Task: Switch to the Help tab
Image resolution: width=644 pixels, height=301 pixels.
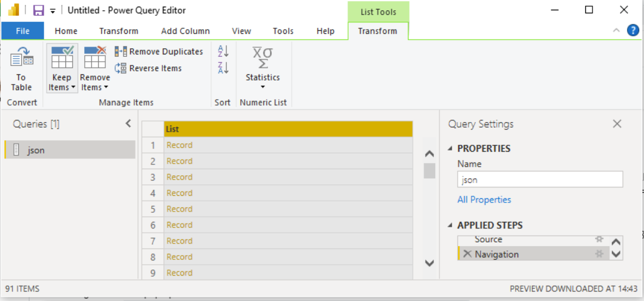Action: click(326, 31)
